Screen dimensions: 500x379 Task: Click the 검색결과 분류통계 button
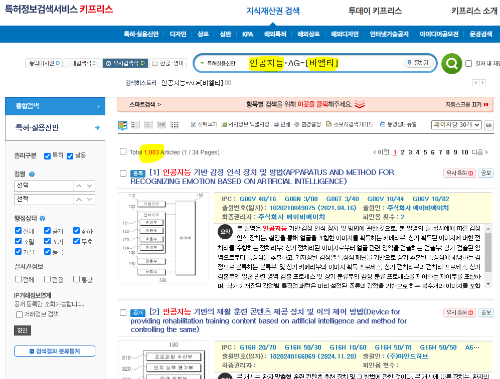click(55, 351)
